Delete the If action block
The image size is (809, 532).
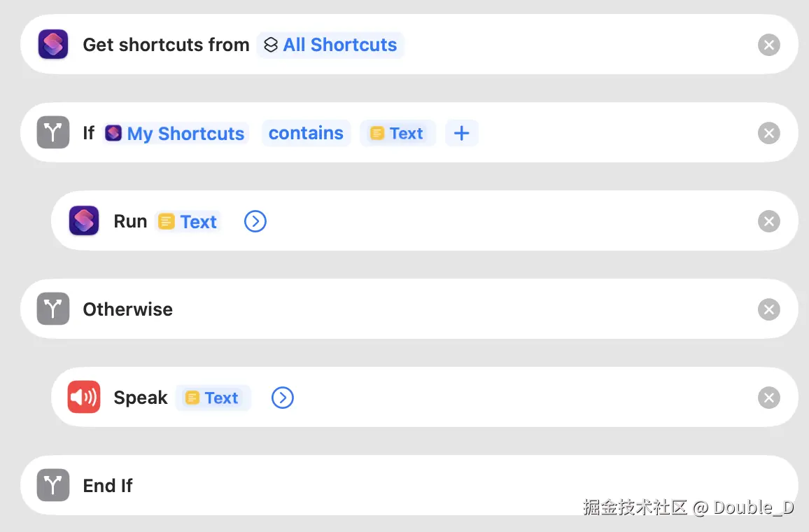pyautogui.click(x=768, y=133)
